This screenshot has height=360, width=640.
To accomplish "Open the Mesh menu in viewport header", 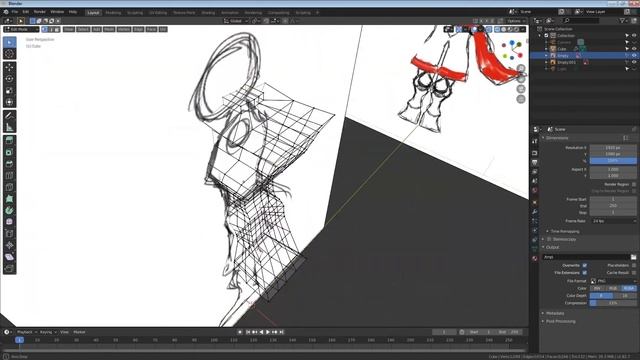I will click(109, 29).
